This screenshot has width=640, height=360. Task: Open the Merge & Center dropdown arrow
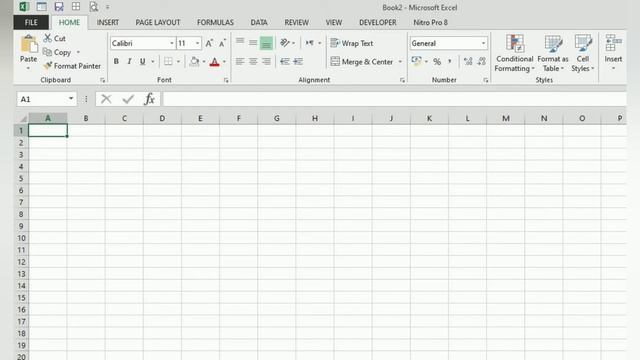(400, 62)
